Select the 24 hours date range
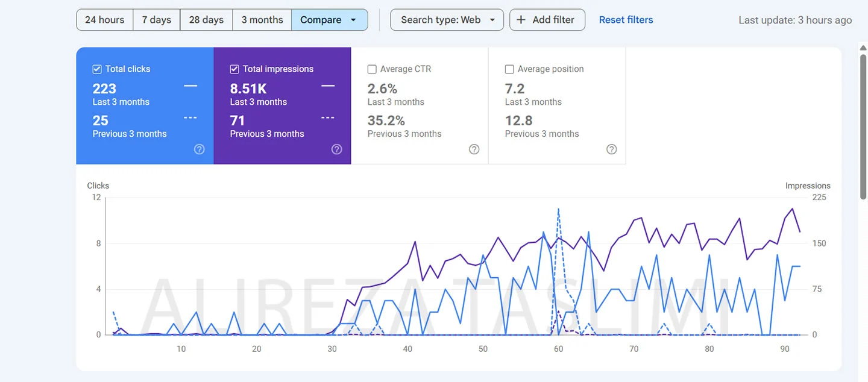This screenshot has width=868, height=382. pos(104,20)
